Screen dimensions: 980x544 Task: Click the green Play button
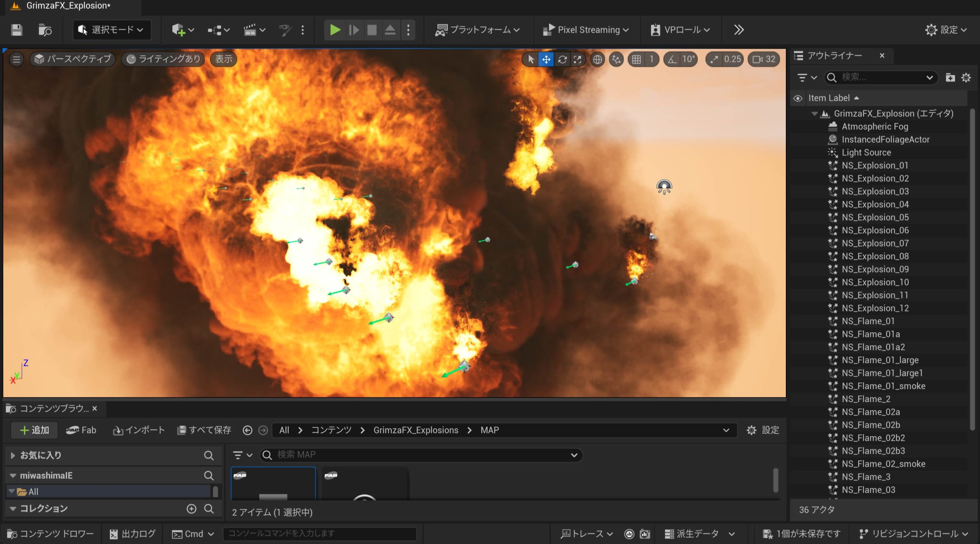pos(335,30)
